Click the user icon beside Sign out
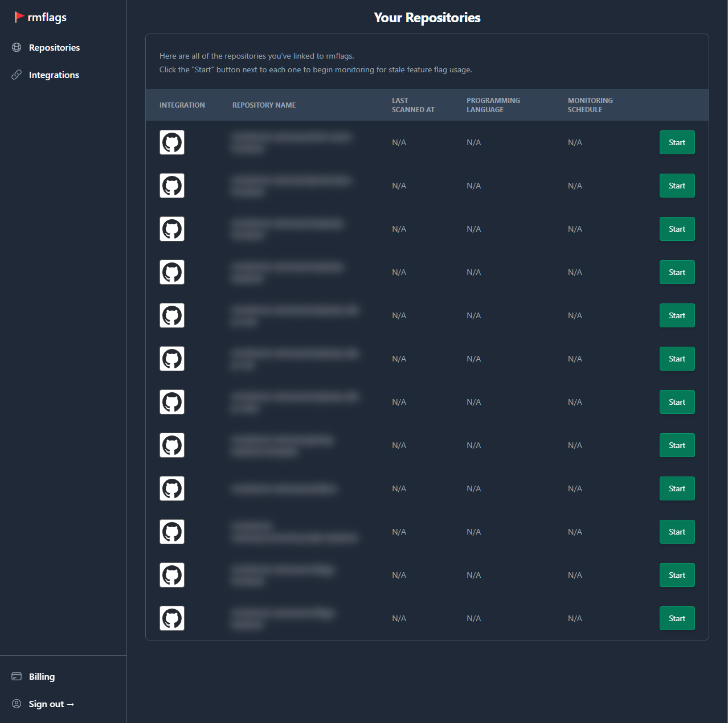 pos(17,704)
